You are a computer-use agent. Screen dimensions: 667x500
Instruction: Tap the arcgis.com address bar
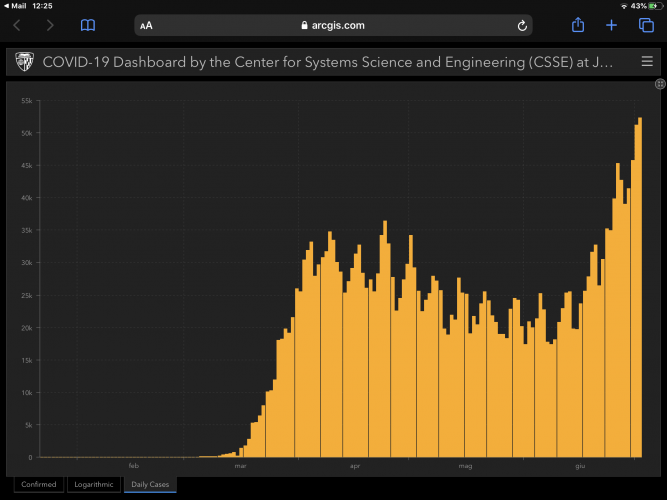click(333, 25)
